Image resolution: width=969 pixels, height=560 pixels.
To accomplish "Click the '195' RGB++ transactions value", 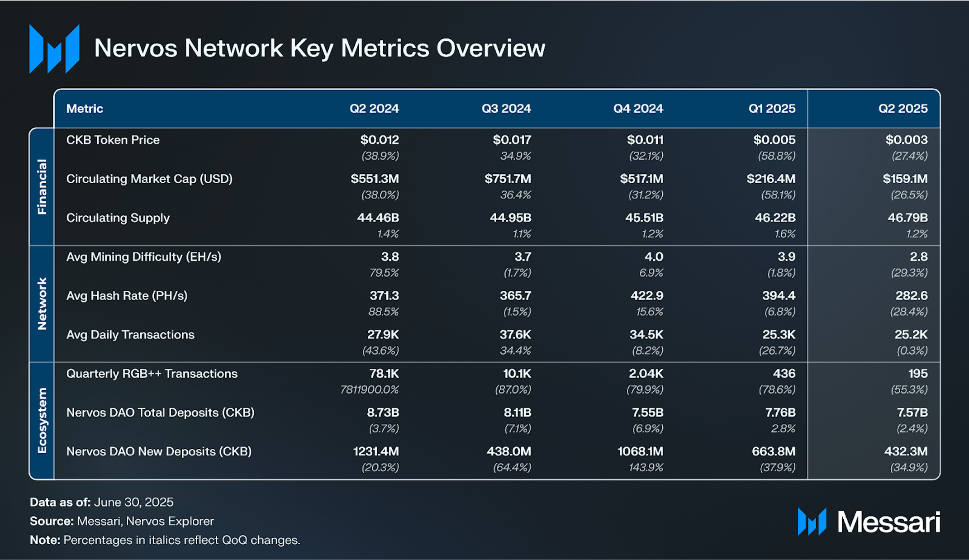I will tap(918, 374).
